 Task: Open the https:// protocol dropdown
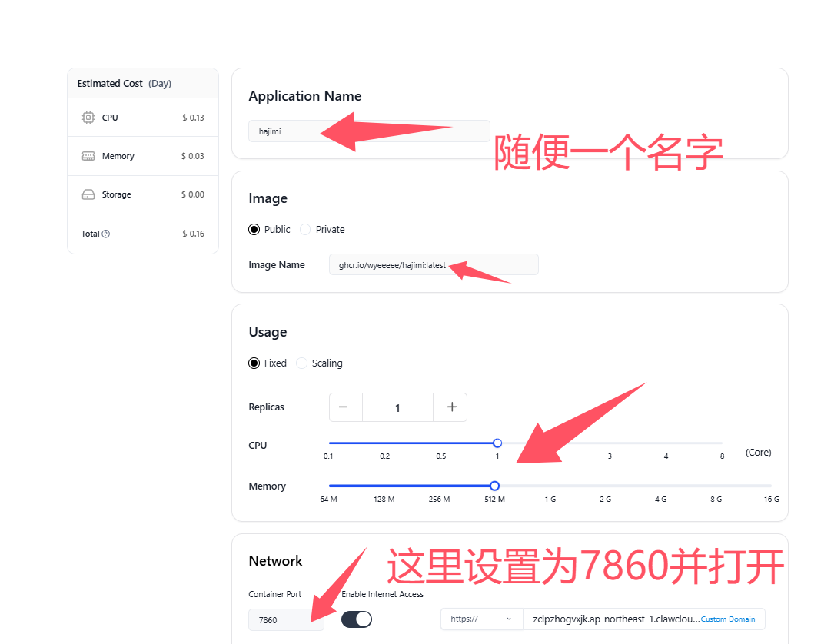[x=481, y=619]
